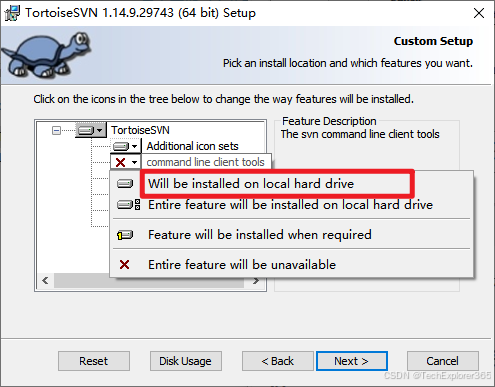
Task: Click 'The svn command line client tools' description
Action: (x=360, y=134)
